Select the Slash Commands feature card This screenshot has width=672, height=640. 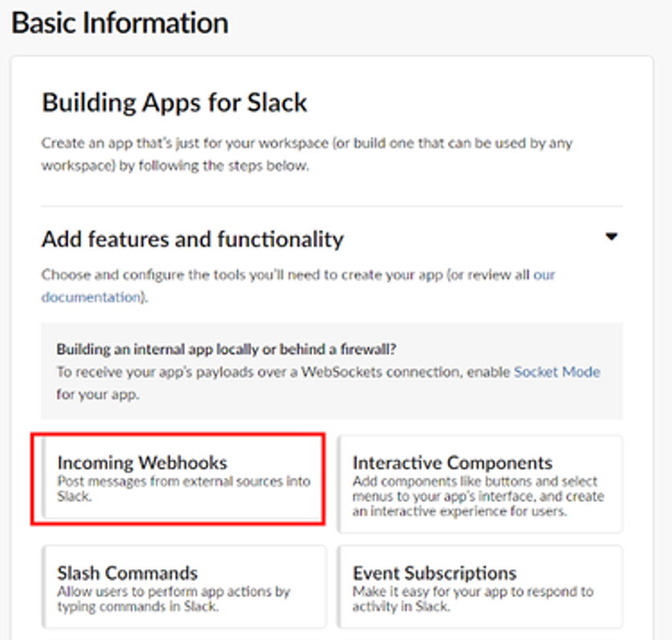click(x=184, y=587)
